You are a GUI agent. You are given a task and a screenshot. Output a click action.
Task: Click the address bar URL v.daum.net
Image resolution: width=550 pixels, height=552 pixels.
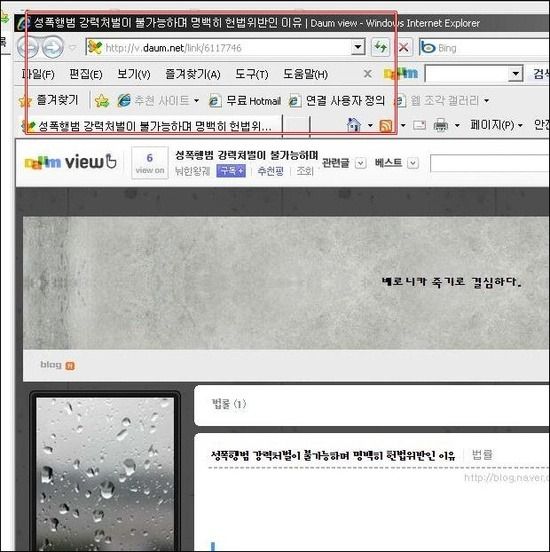coord(173,48)
